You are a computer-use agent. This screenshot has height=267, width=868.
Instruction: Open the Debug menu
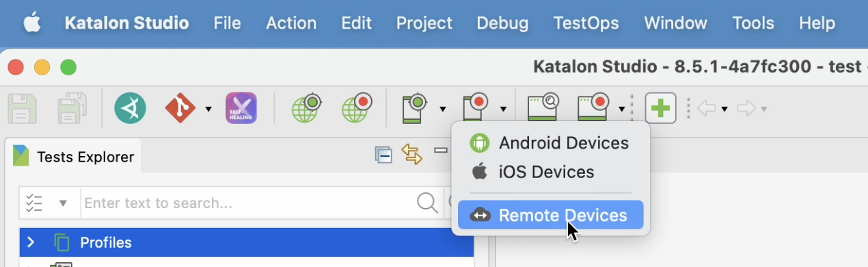502,23
